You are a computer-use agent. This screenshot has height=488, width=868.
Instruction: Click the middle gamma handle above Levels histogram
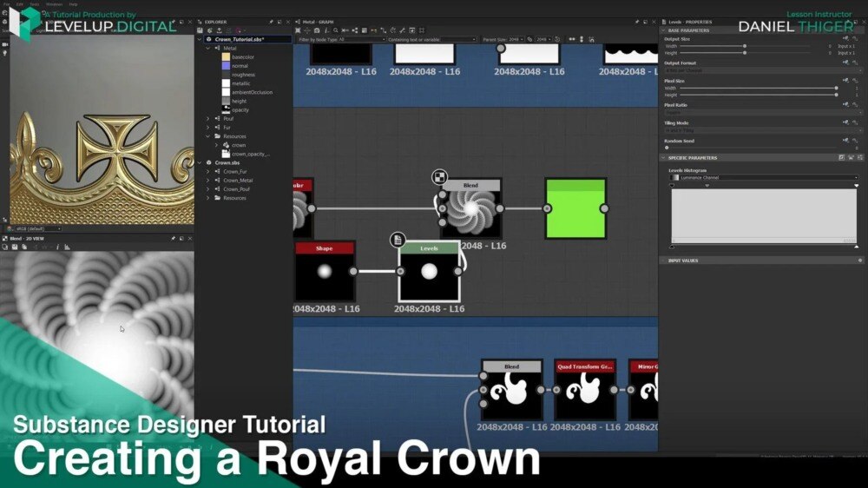pos(707,186)
